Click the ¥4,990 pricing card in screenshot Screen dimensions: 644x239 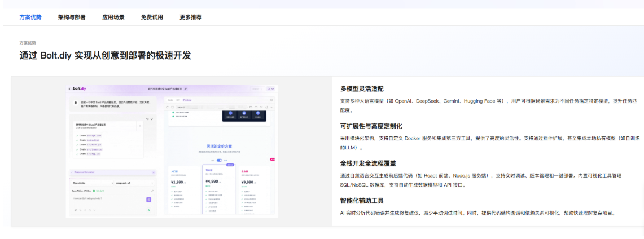[220, 189]
